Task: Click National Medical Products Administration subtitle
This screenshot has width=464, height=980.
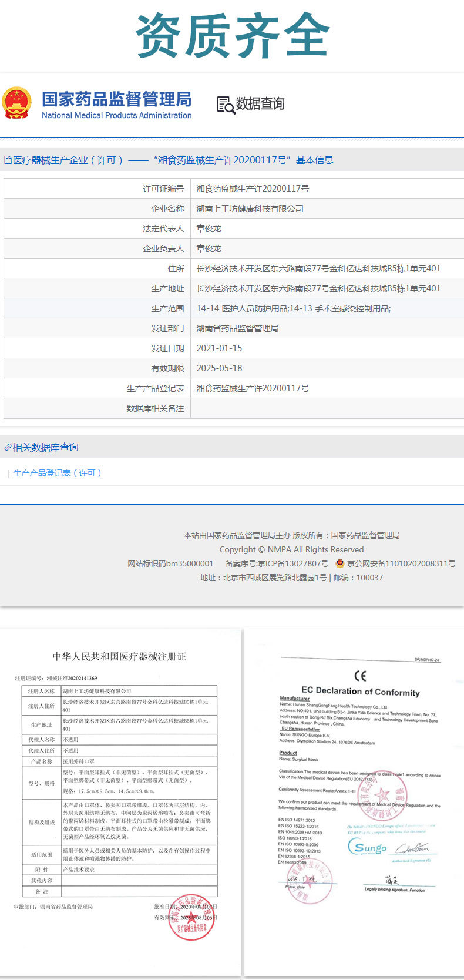Action: [x=116, y=115]
